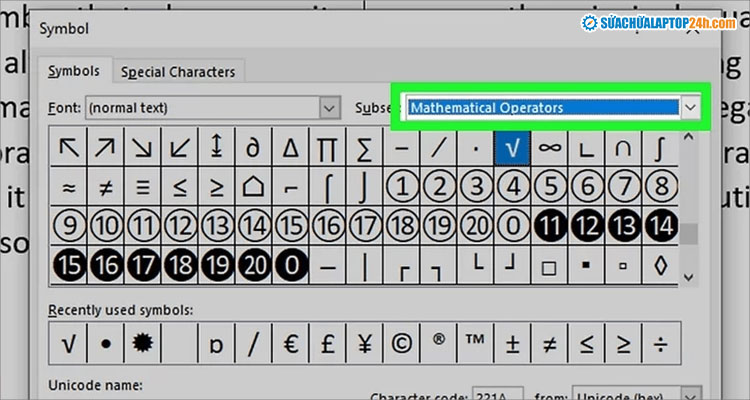
Task: Select not-equal ≠ in the symbol grid
Action: (106, 187)
